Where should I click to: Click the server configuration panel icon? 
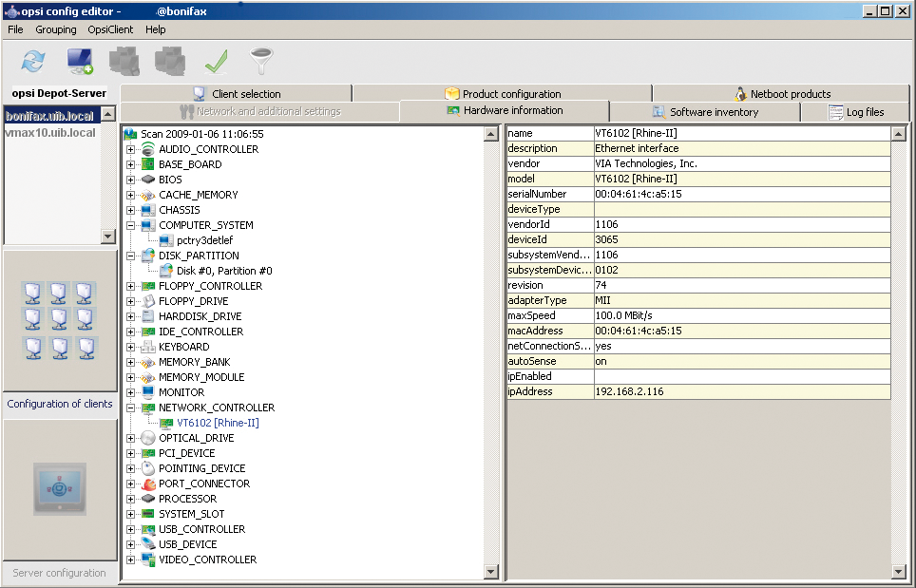pyautogui.click(x=60, y=489)
